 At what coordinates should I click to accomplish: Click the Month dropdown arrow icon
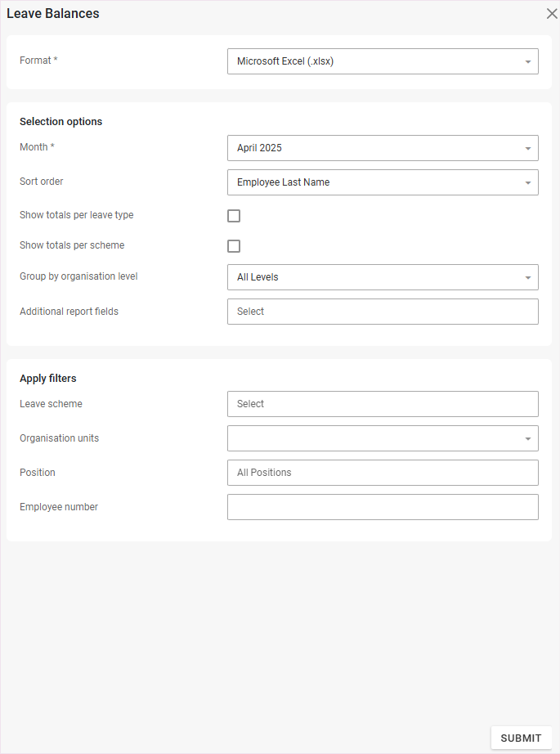click(x=528, y=148)
